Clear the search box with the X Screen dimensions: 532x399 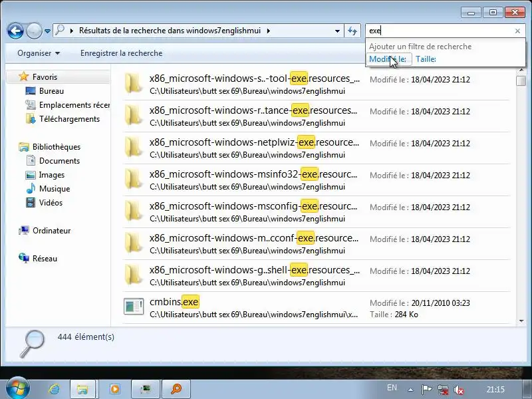click(x=517, y=31)
